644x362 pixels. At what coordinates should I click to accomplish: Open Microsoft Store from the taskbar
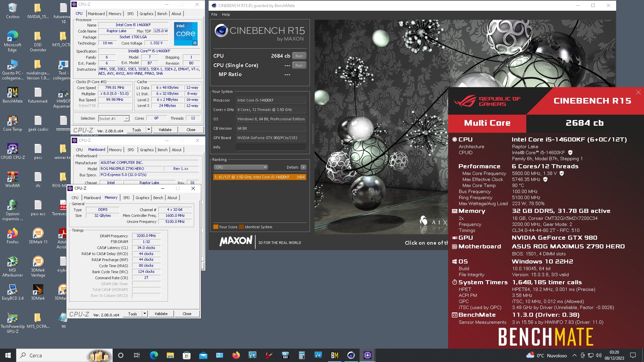tap(186, 355)
